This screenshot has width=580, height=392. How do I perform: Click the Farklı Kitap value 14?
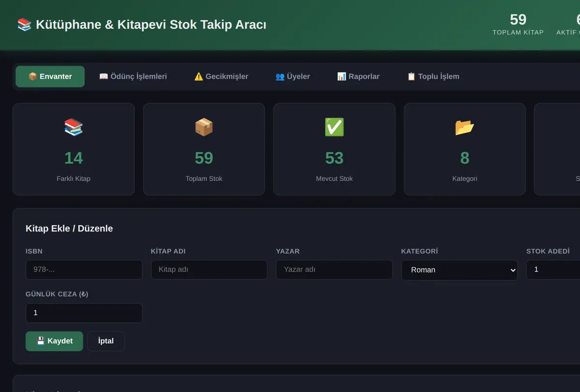click(73, 158)
